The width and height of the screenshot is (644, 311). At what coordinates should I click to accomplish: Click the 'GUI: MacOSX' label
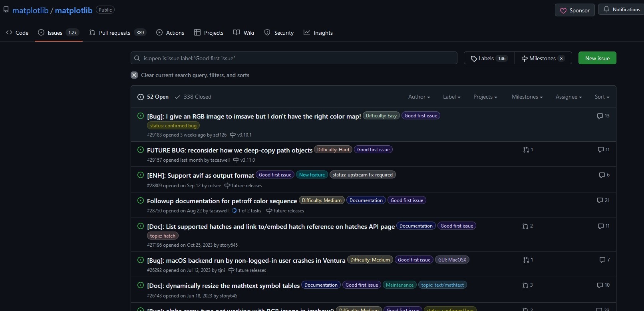(x=452, y=260)
